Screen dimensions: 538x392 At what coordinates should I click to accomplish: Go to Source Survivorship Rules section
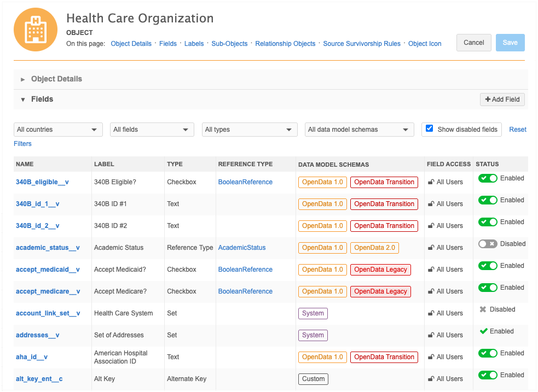tap(362, 44)
